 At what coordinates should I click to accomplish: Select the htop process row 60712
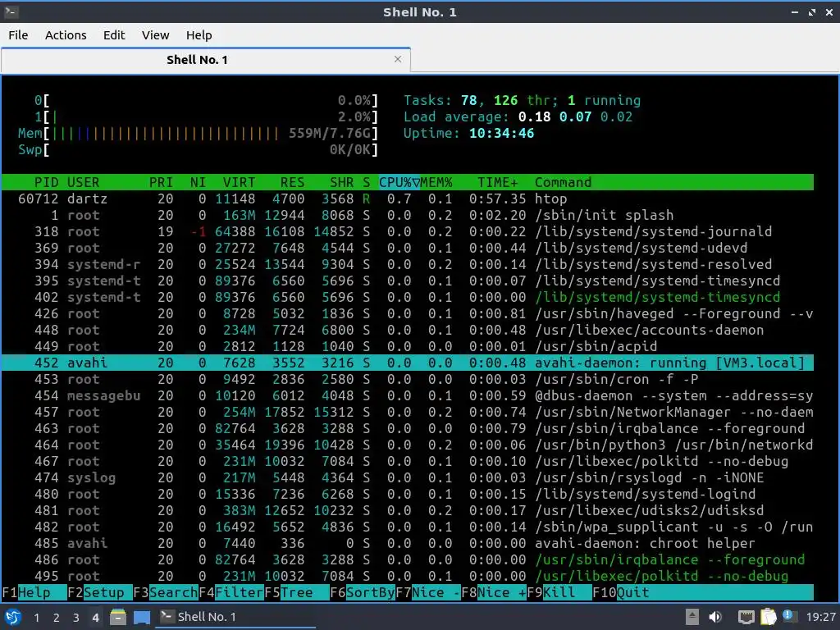pyautogui.click(x=407, y=199)
